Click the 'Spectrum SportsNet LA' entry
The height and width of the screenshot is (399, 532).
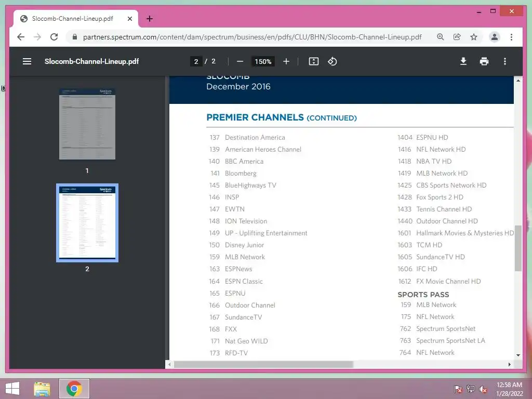[450, 341]
